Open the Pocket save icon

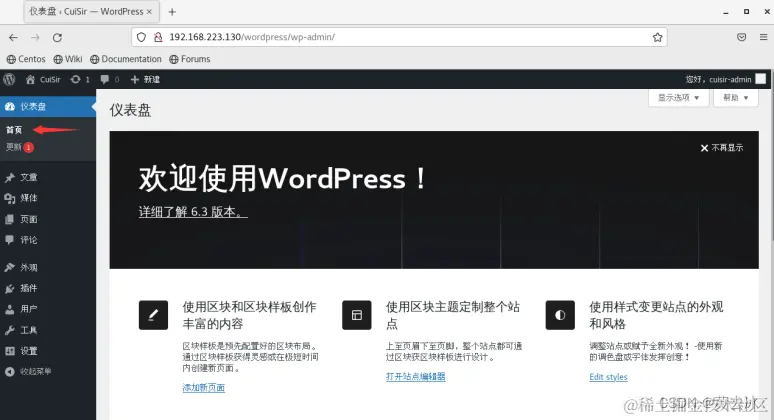[x=741, y=37]
